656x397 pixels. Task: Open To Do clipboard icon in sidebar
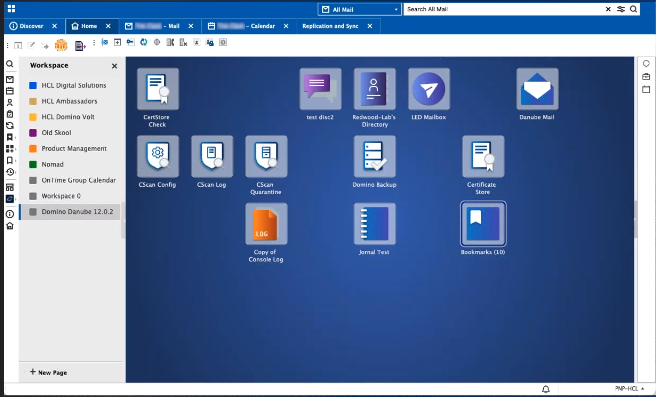point(10,114)
